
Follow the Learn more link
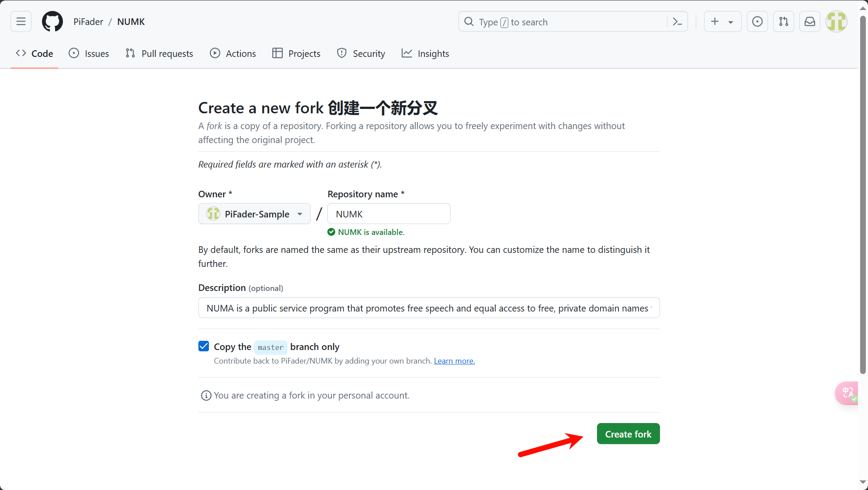click(x=454, y=361)
